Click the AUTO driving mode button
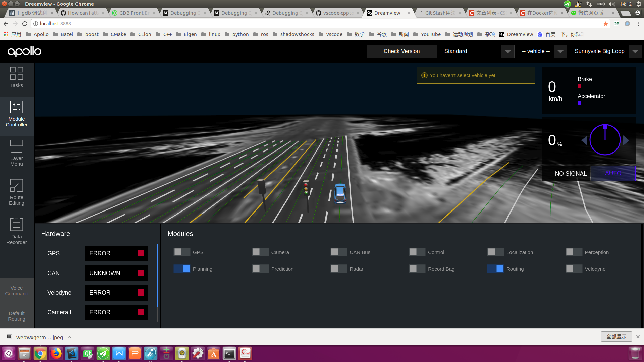Image resolution: width=644 pixels, height=362 pixels. 613,173
